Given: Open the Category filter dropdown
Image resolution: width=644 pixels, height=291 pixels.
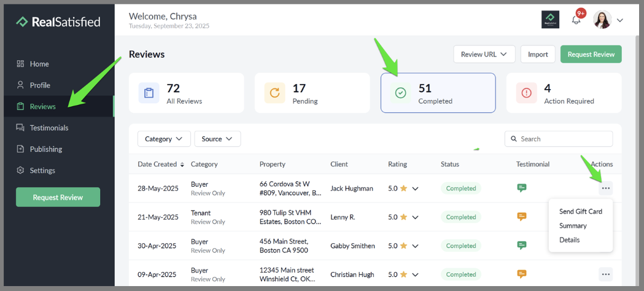Looking at the screenshot, I should [164, 139].
